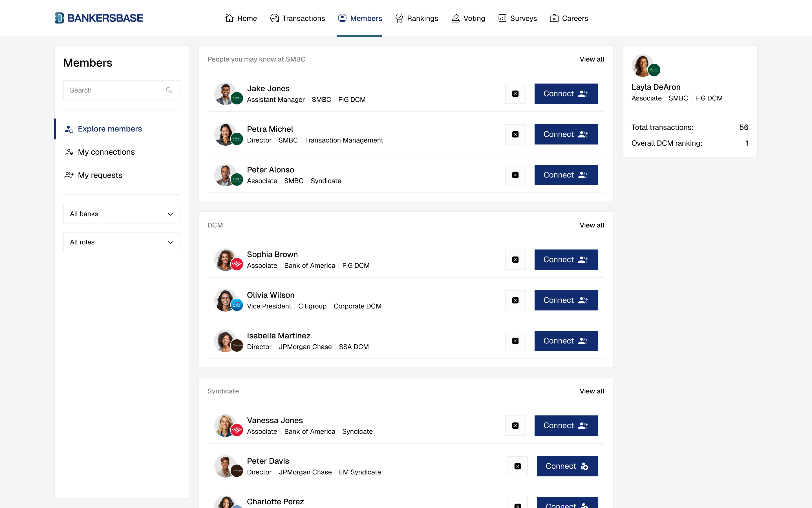The height and width of the screenshot is (508, 812).
Task: Connect with Sophia Brown
Action: coord(566,260)
